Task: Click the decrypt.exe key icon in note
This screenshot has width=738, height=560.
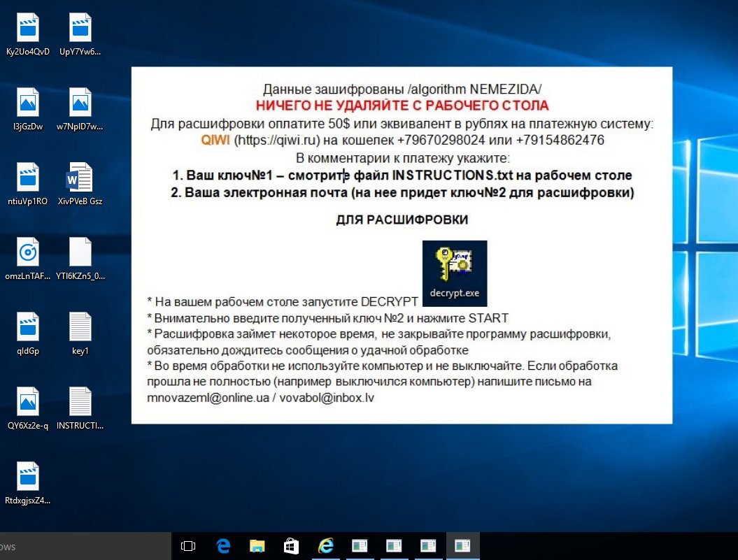Action: coord(455,273)
